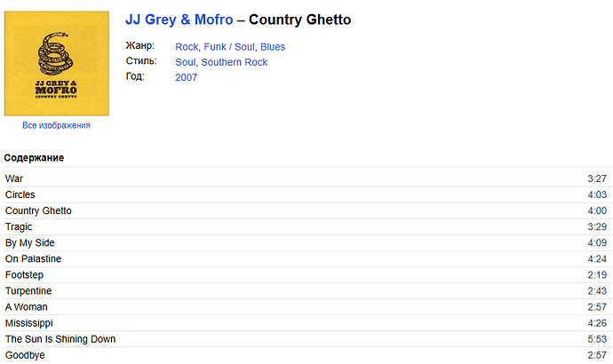Select the track 'War'
The width and height of the screenshot is (613, 364).
pyautogui.click(x=14, y=179)
